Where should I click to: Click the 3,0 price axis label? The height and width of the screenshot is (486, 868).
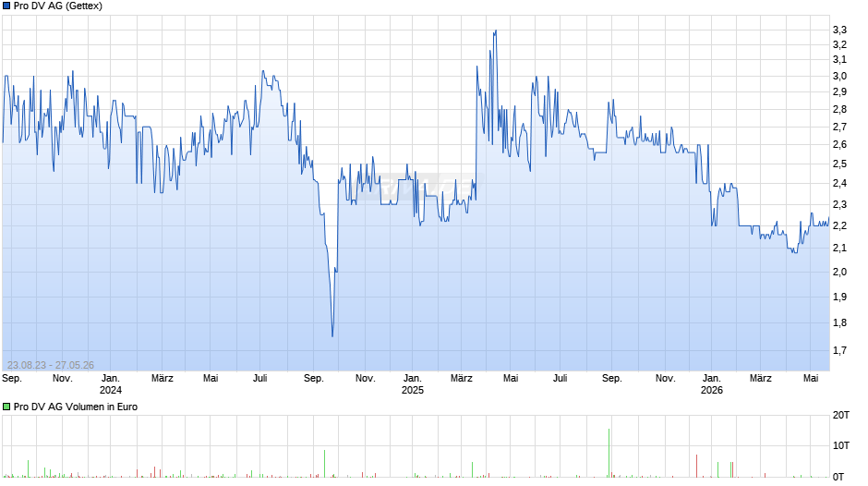[839, 77]
